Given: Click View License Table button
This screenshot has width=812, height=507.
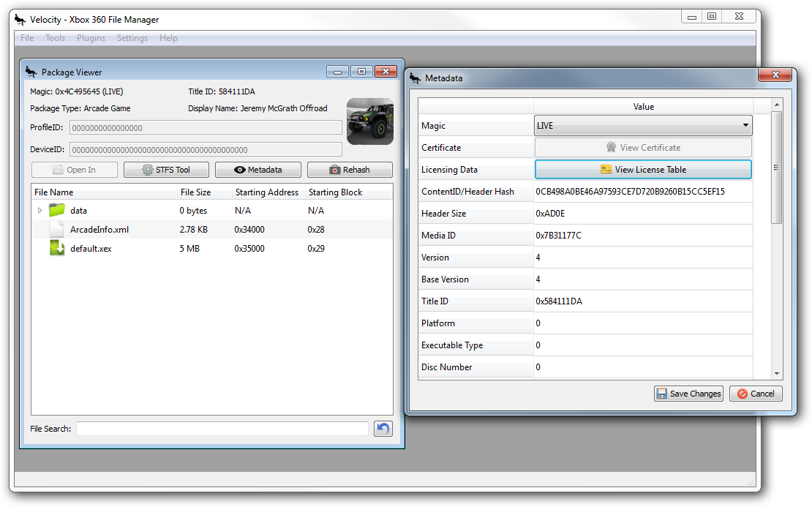Looking at the screenshot, I should [643, 169].
